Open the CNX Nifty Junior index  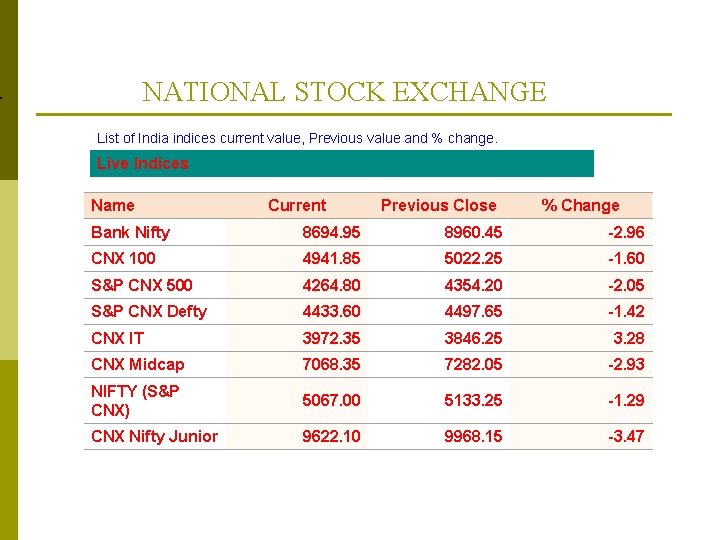tap(154, 436)
